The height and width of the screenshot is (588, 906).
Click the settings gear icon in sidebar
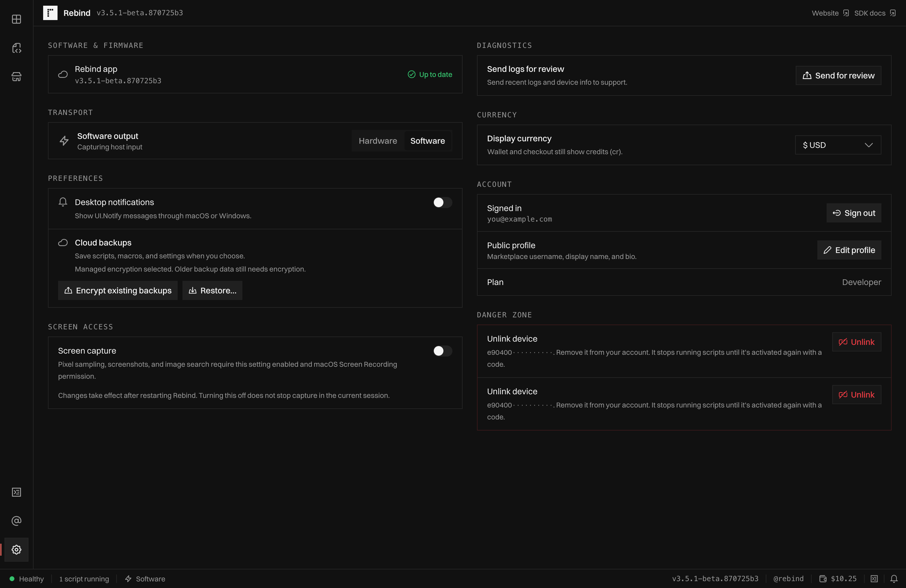pyautogui.click(x=16, y=550)
